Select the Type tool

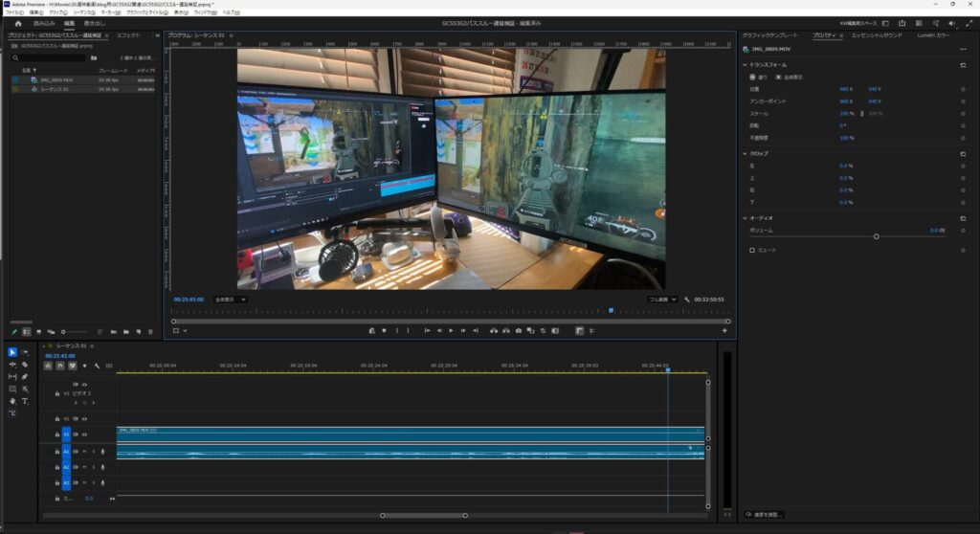click(x=25, y=401)
